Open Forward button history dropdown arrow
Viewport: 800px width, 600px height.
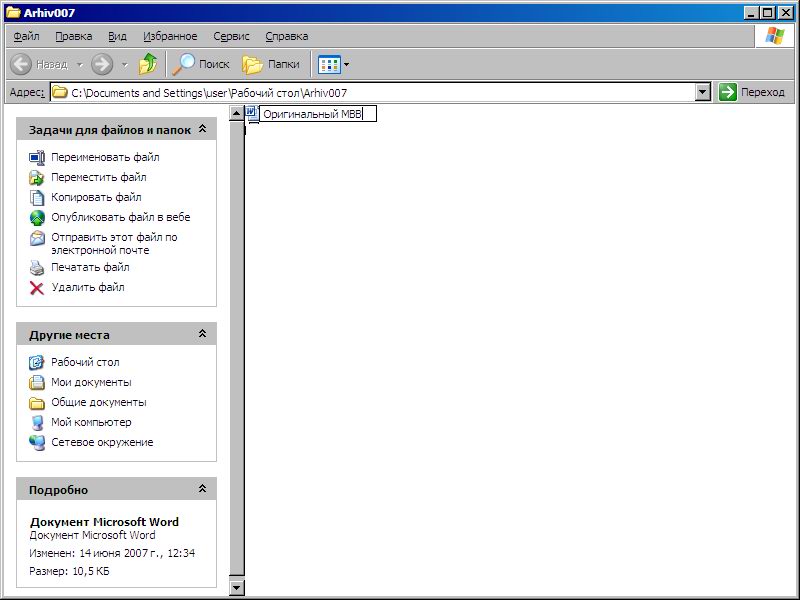(x=125, y=65)
